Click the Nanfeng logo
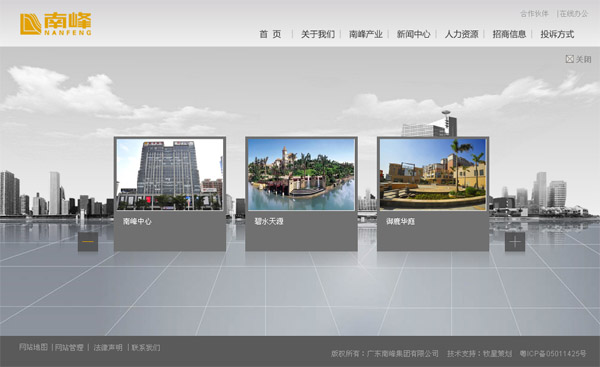 coord(56,24)
